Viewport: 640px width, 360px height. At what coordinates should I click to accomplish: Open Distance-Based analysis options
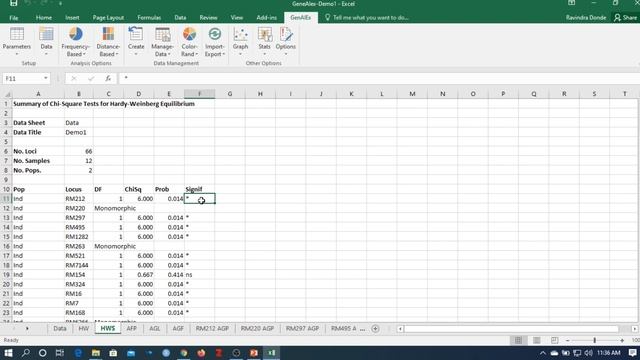tap(108, 42)
